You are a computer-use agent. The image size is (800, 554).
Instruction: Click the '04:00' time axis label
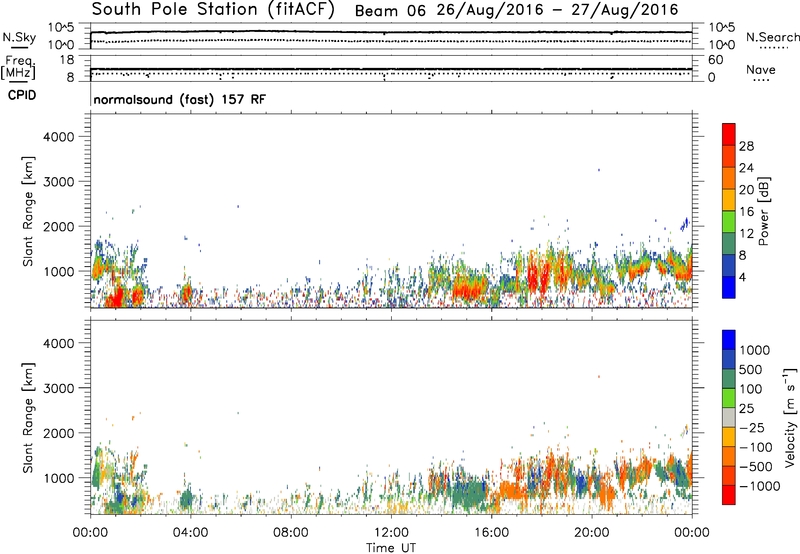pyautogui.click(x=190, y=533)
